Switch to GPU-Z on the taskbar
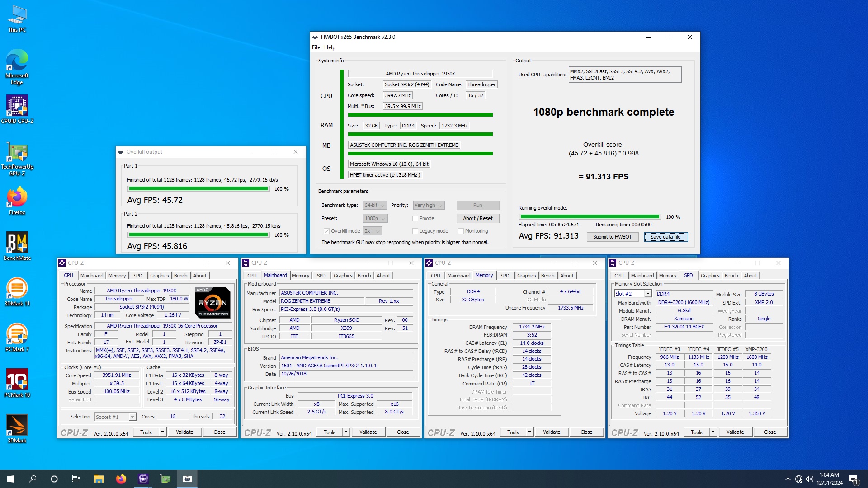This screenshot has height=488, width=868. click(x=165, y=479)
